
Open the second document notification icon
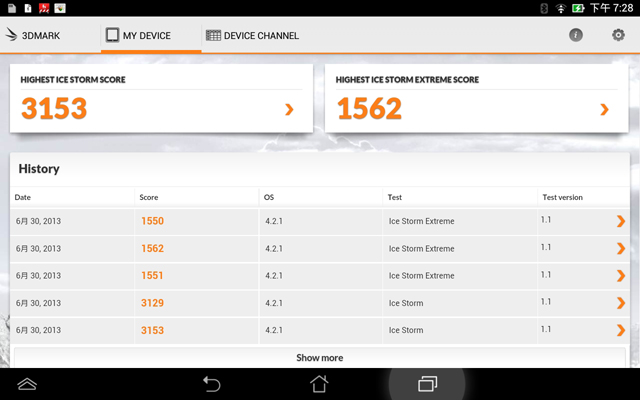28,8
